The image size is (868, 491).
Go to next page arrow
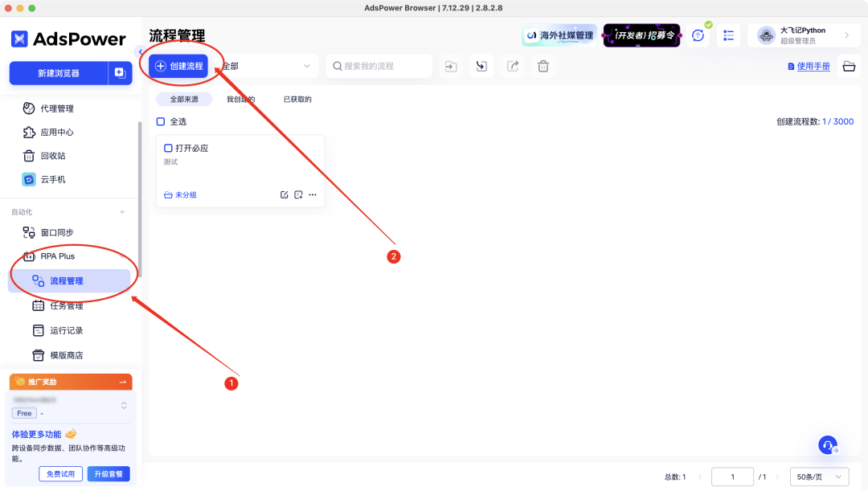777,477
